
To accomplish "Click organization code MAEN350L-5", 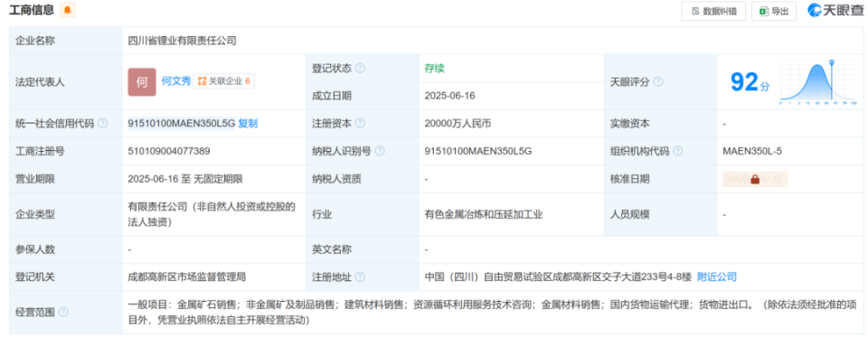I will tap(752, 151).
